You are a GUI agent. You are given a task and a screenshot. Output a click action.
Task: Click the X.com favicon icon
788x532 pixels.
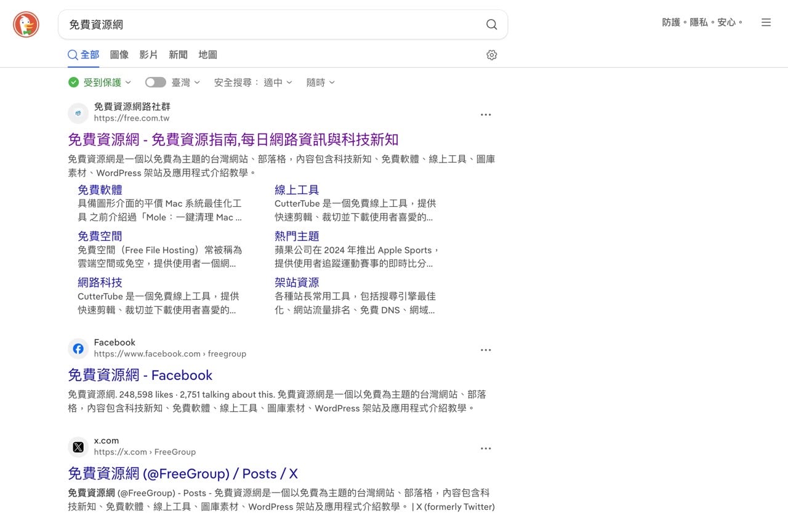78,447
